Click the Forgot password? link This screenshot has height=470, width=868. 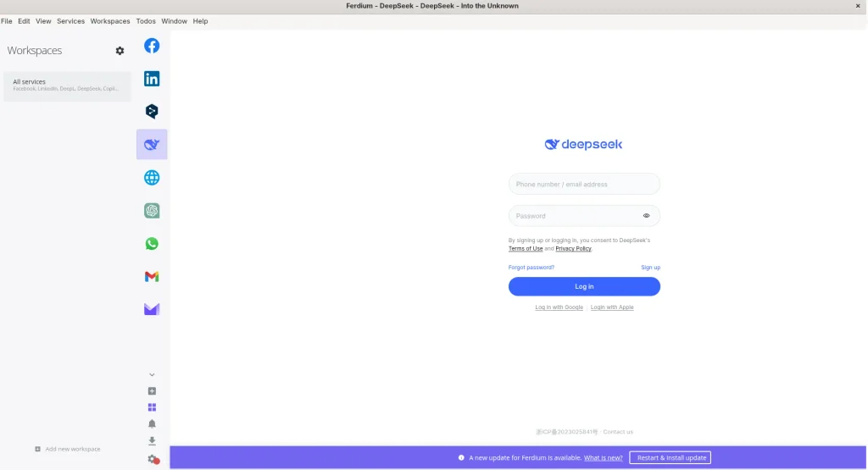pyautogui.click(x=531, y=267)
